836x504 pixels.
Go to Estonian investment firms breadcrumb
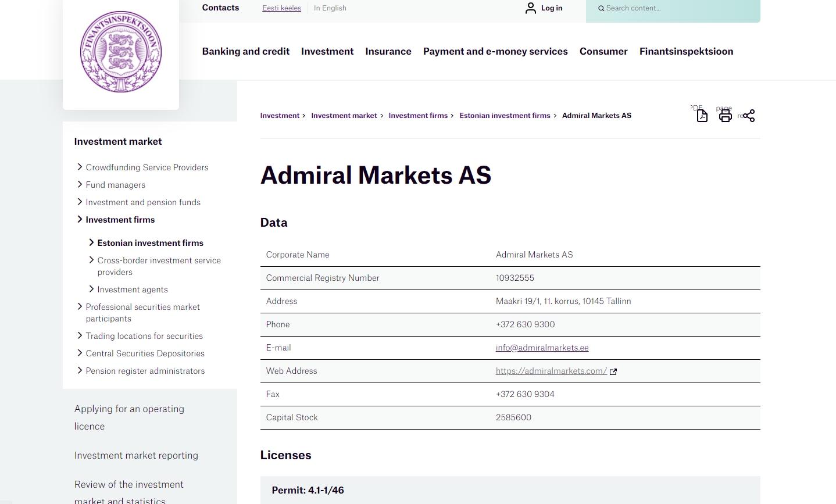pos(505,116)
